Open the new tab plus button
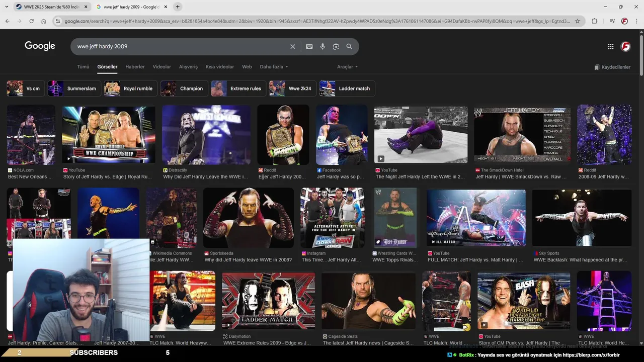The height and width of the screenshot is (362, 644). [178, 7]
